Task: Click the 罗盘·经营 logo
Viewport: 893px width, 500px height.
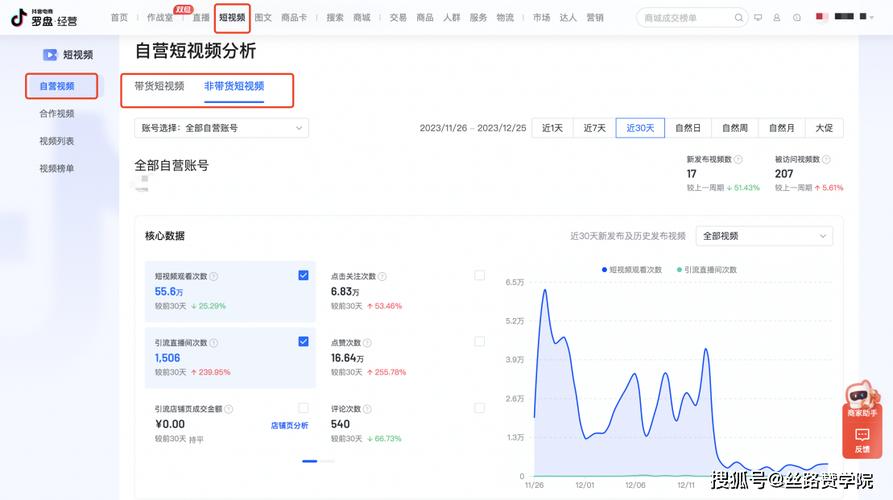Action: [44, 18]
